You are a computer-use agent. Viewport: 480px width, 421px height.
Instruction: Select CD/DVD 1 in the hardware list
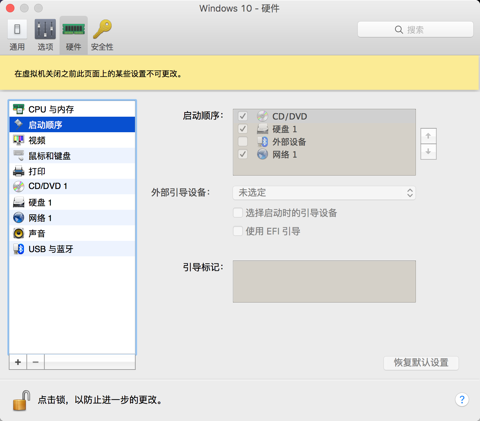(x=72, y=186)
